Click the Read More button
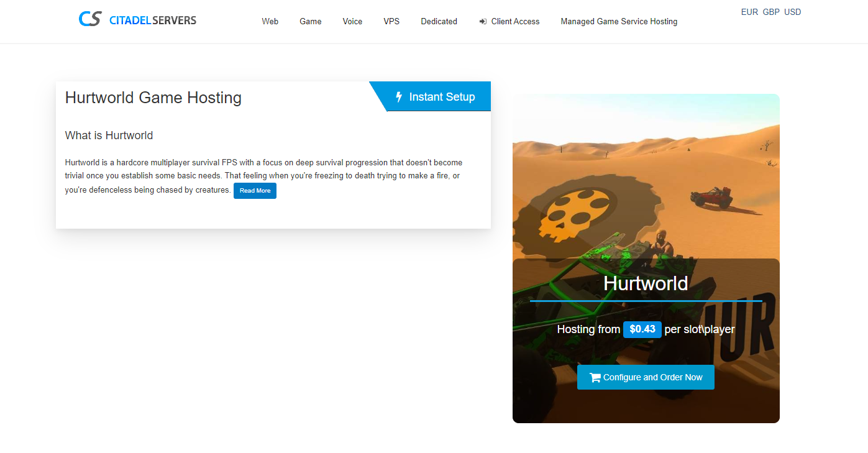The width and height of the screenshot is (868, 453). click(255, 191)
